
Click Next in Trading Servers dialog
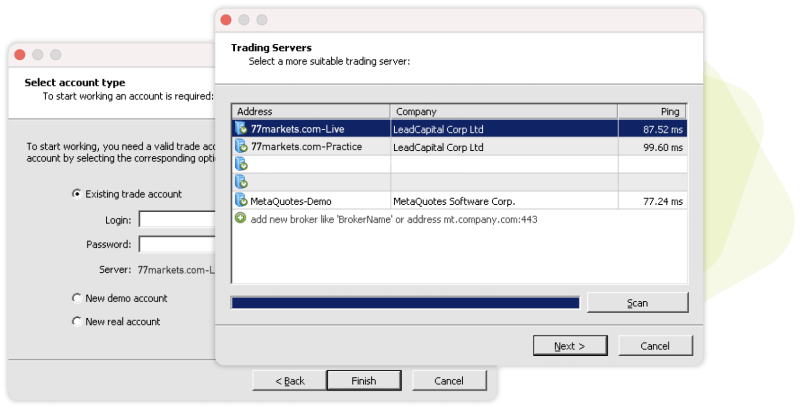(x=570, y=346)
